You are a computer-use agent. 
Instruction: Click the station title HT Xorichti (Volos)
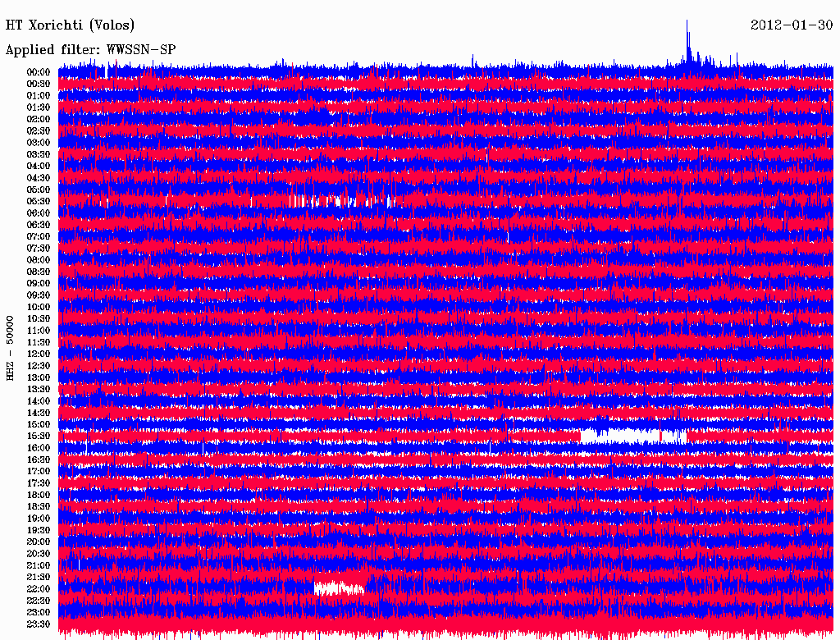click(x=70, y=25)
